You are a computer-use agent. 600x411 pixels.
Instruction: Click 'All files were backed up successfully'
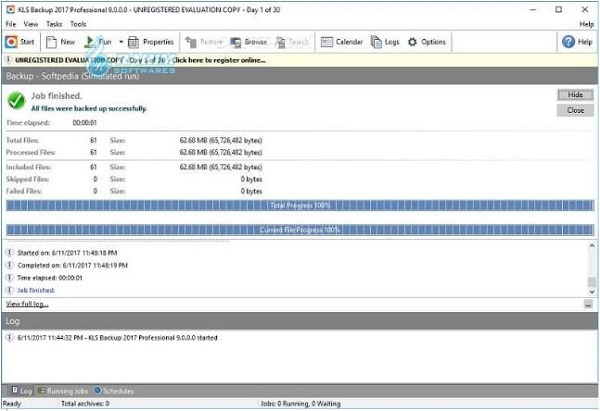(89, 109)
